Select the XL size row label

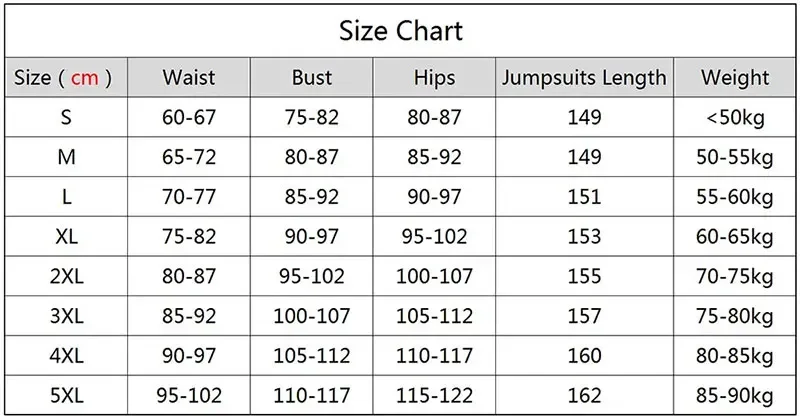pos(66,236)
